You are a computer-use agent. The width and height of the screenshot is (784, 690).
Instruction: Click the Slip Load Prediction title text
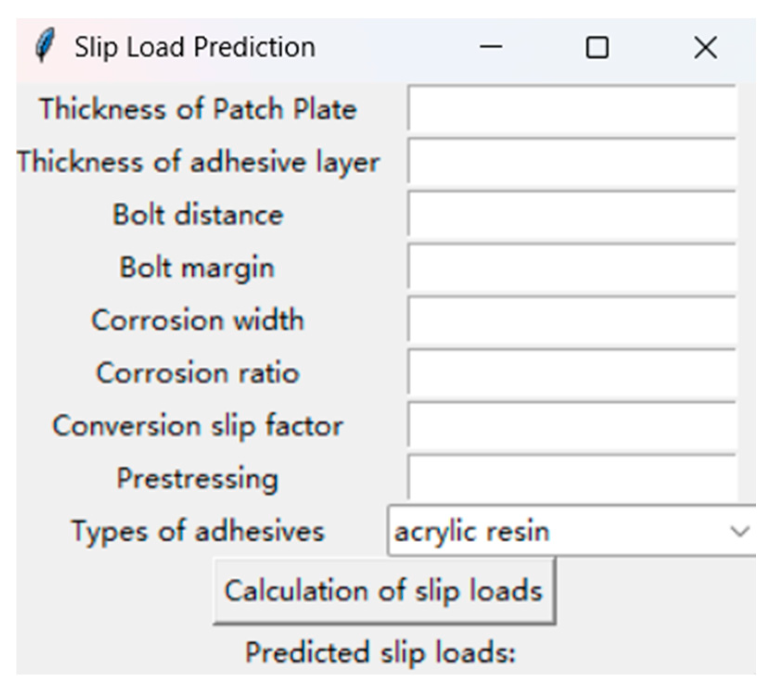click(x=195, y=47)
